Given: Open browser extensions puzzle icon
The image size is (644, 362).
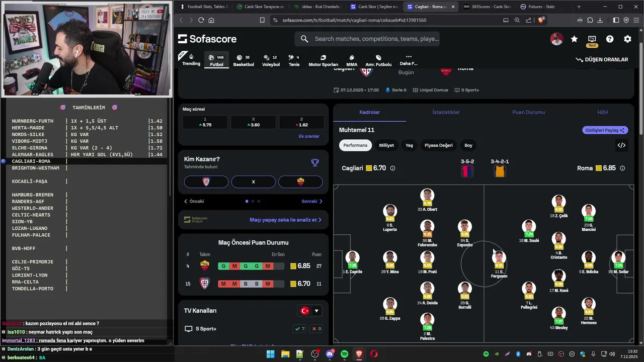Looking at the screenshot, I should (x=590, y=20).
